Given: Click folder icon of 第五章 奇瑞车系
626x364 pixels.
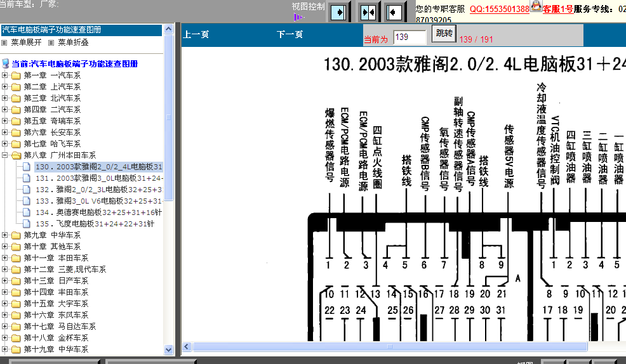Looking at the screenshot, I should coord(16,121).
